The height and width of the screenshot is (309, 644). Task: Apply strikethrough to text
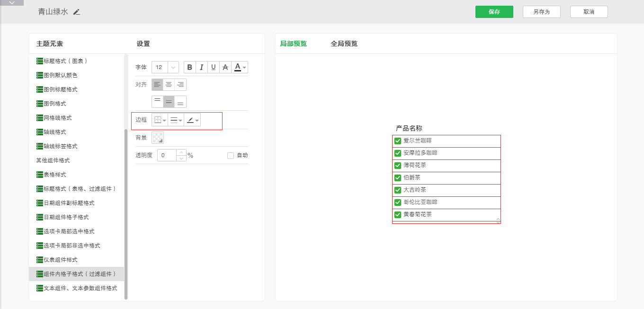pos(225,67)
